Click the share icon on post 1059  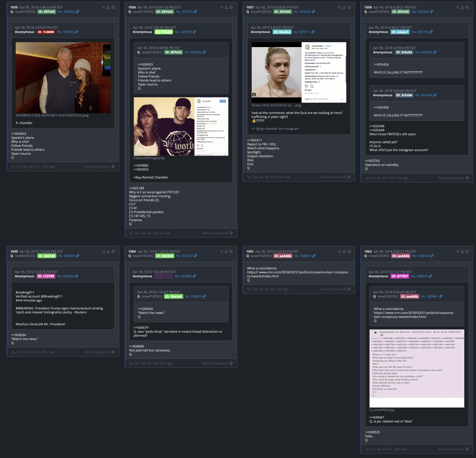click(104, 251)
